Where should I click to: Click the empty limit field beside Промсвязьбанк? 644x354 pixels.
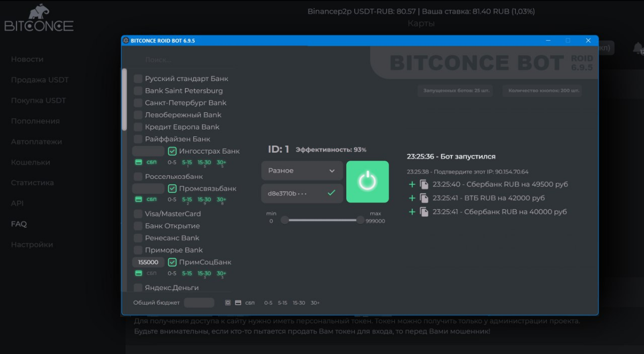coord(148,189)
